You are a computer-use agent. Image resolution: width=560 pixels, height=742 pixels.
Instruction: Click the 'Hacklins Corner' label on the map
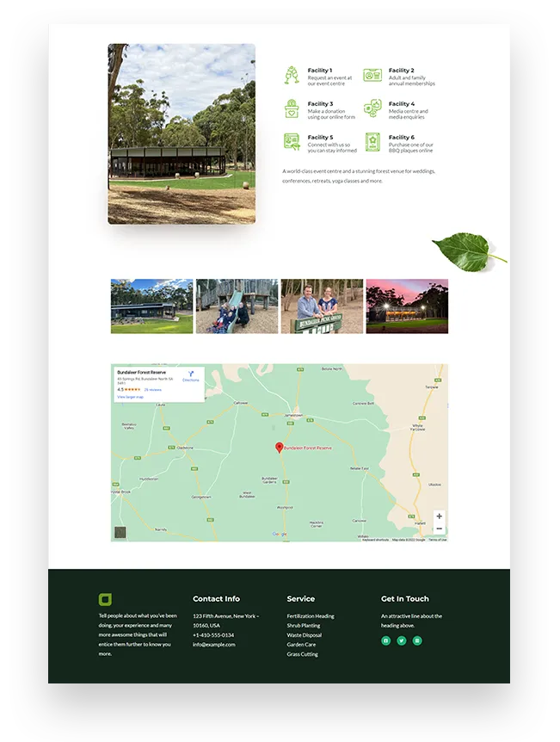tap(317, 524)
